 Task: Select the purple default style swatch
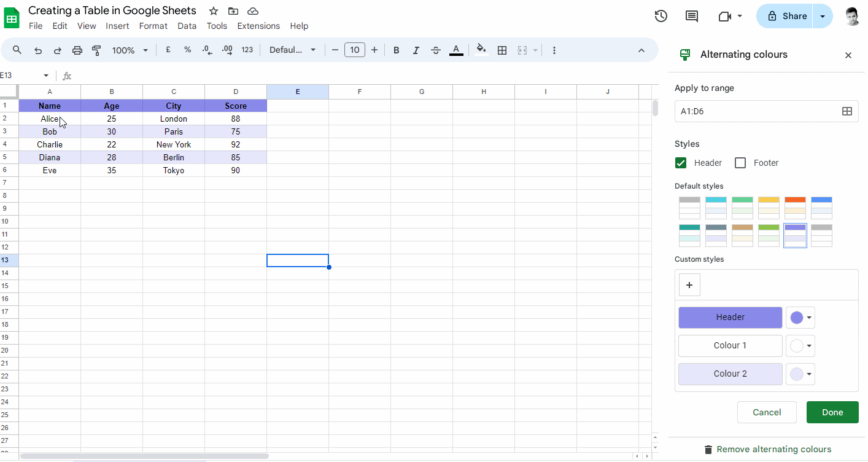(795, 235)
